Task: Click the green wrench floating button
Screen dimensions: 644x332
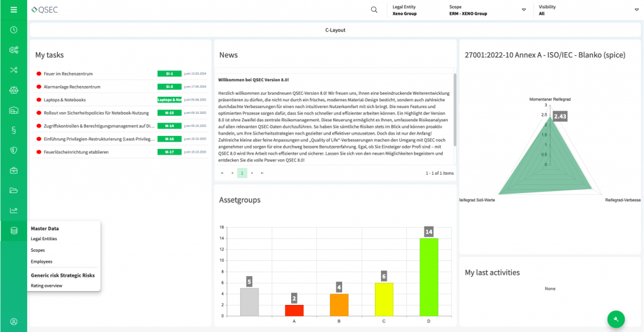Action: (616, 319)
